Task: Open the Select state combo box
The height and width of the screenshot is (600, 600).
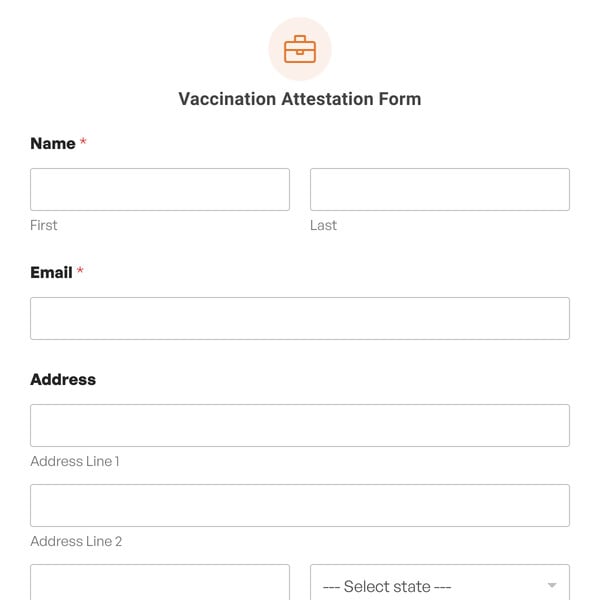Action: [430, 586]
